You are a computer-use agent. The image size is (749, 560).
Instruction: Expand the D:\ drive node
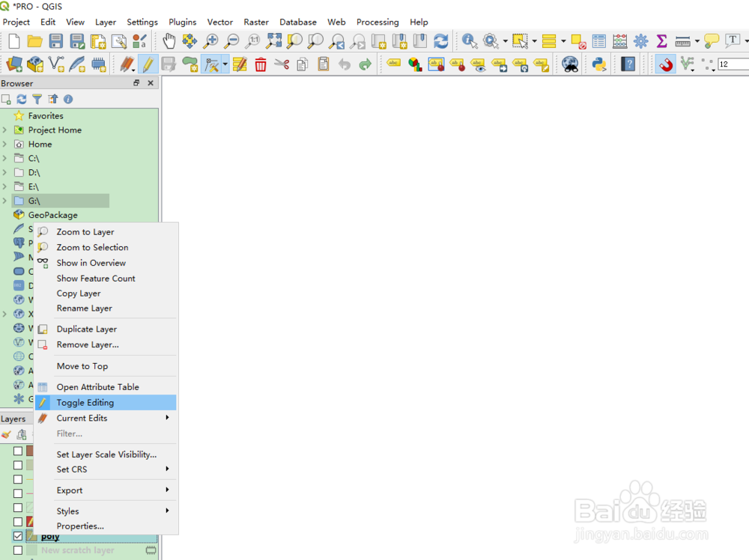click(4, 172)
